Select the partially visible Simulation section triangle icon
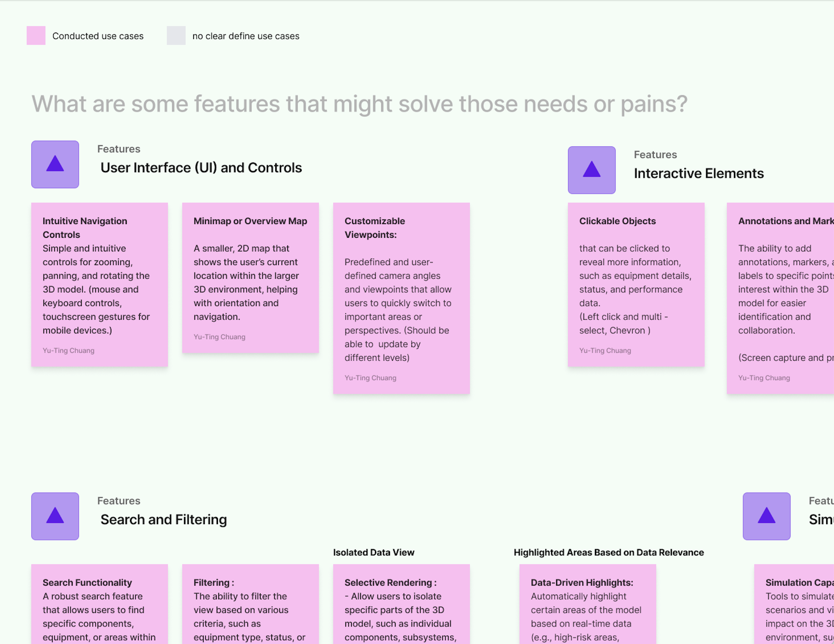Screen dimensions: 834x644 point(766,516)
